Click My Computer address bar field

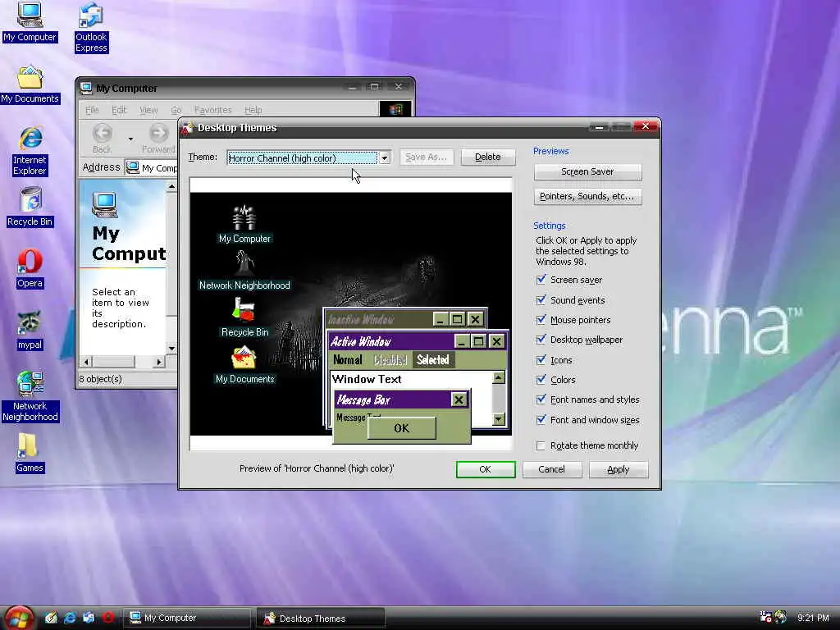[x=151, y=167]
